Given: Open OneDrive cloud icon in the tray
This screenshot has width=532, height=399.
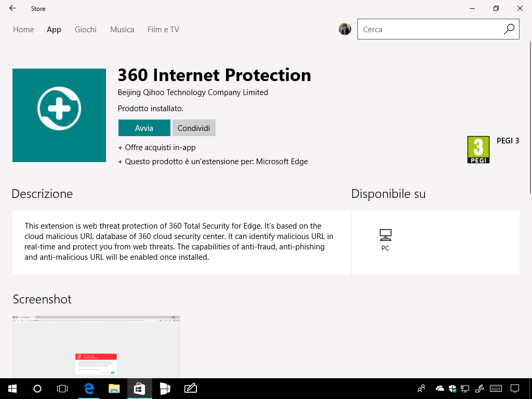Looking at the screenshot, I should coord(440,389).
